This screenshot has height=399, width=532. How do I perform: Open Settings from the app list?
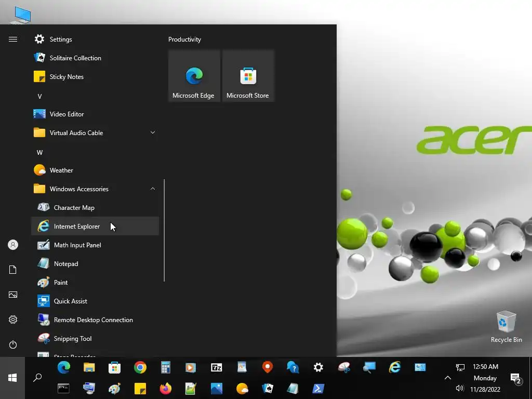95,39
